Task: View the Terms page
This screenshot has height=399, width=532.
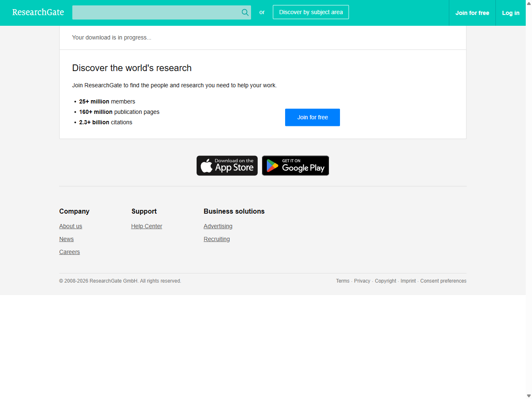Action: 342,281
